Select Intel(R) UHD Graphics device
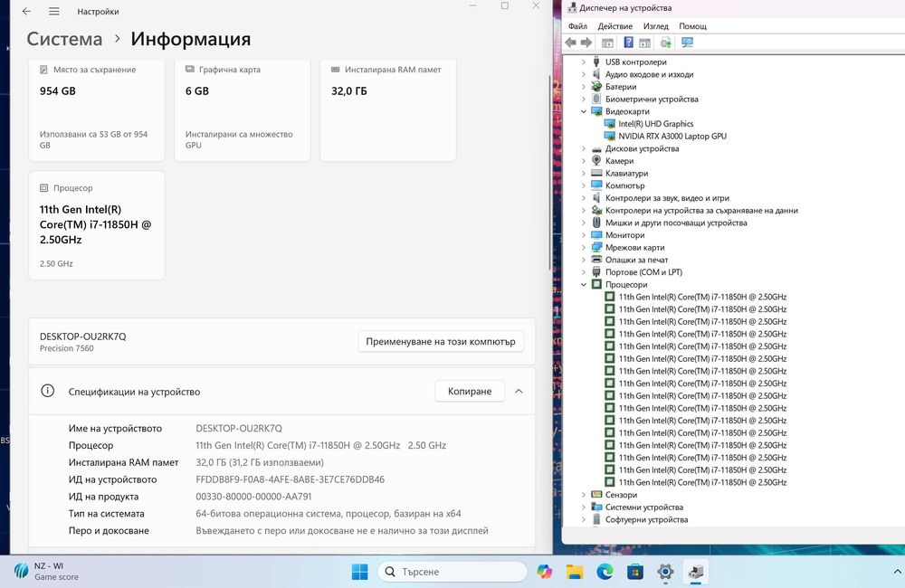This screenshot has width=905, height=588. click(655, 124)
